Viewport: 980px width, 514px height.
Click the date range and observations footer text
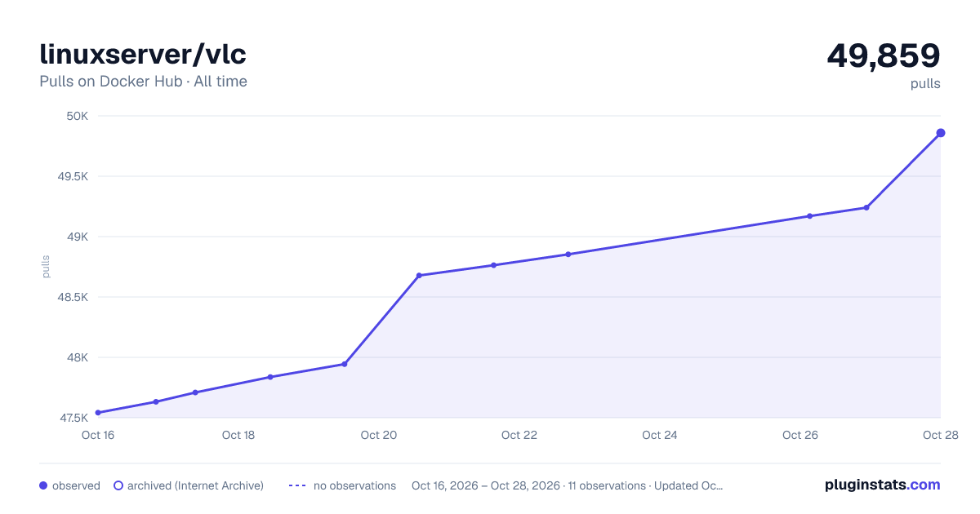pyautogui.click(x=567, y=485)
